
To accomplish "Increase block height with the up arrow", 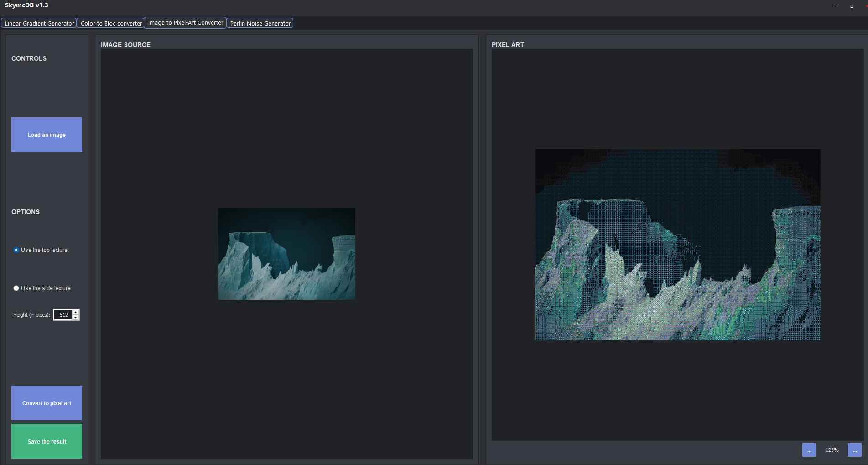I will tap(76, 312).
